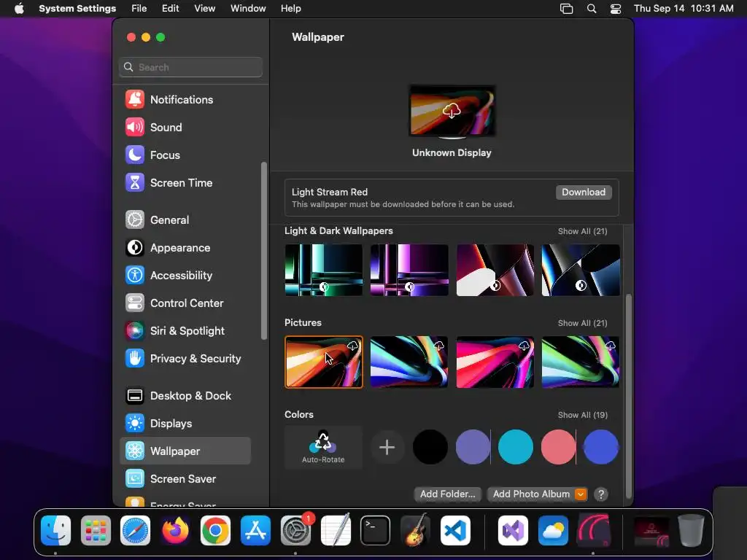Open TextEdit from the Dock
747x560 pixels.
(x=336, y=530)
